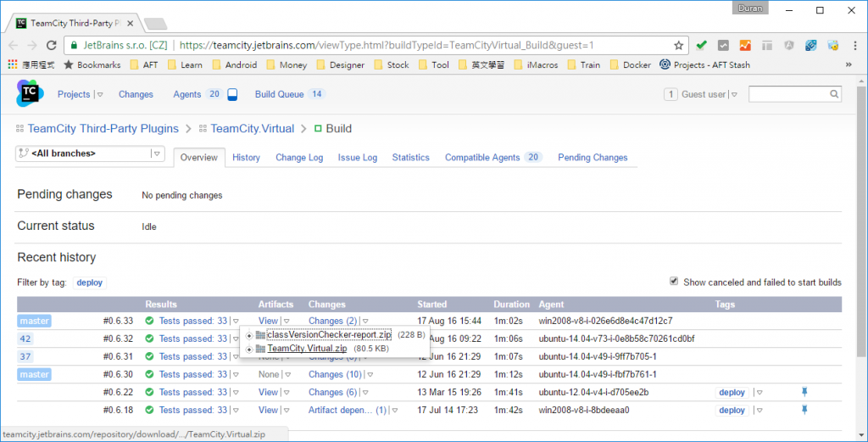The image size is (868, 442).
Task: Click View artifacts for build #0.6.22
Action: point(268,392)
